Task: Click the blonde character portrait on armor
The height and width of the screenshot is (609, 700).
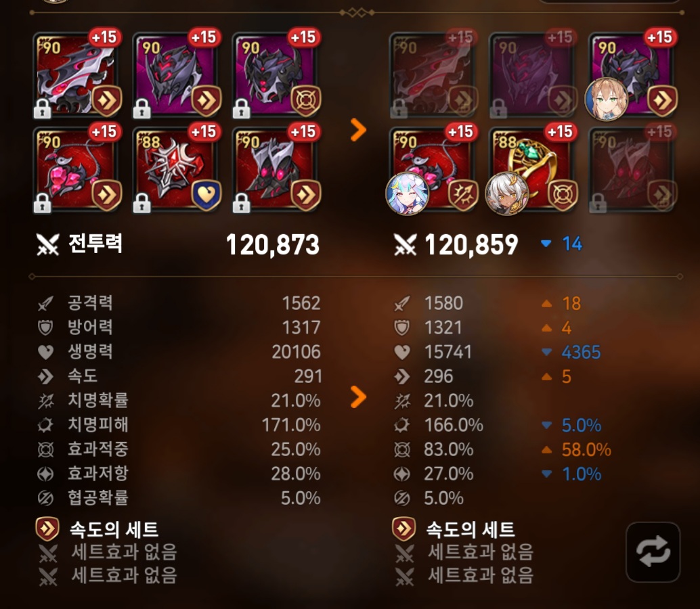Action: coord(607,99)
